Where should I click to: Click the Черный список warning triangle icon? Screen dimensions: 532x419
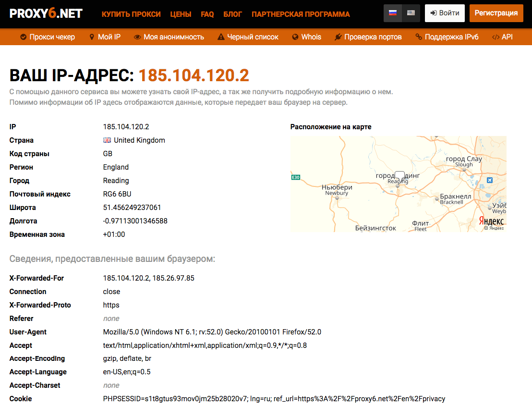[x=221, y=37]
